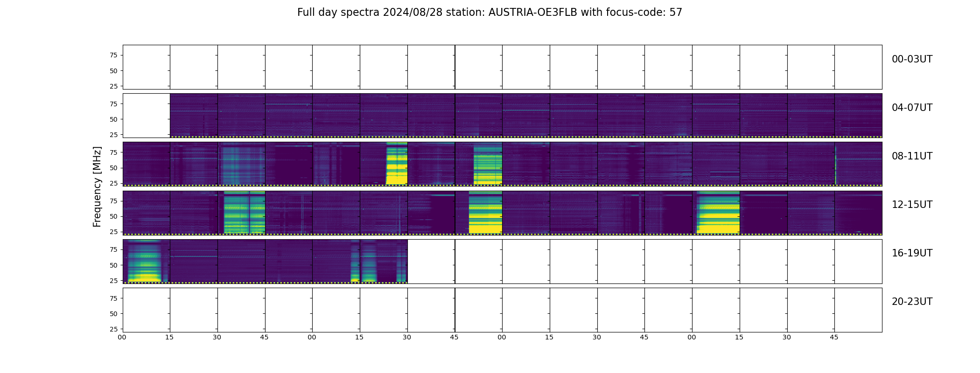Click the 50 tick label on the 16-19UT row

pyautogui.click(x=113, y=265)
